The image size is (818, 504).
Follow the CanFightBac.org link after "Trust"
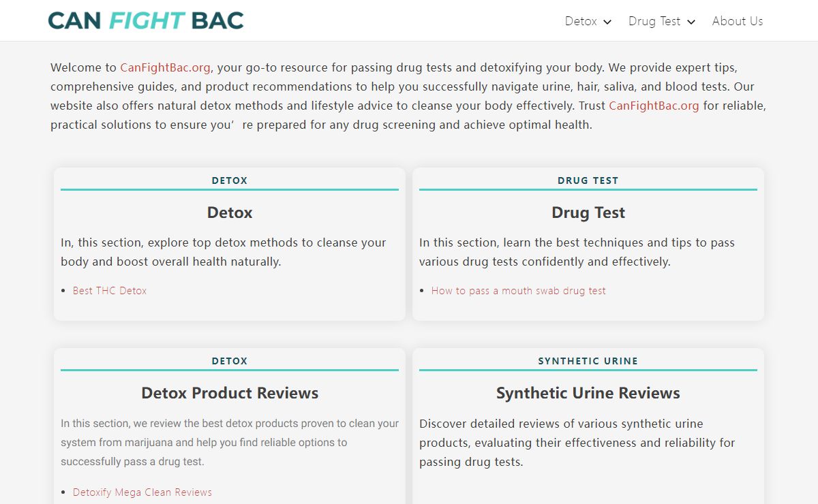(654, 106)
